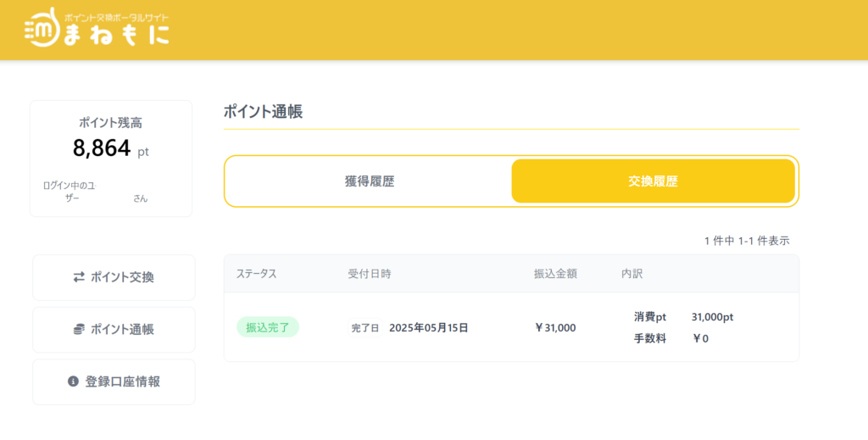Screen dimensions: 868x440
Task: Open the 登録口座情報 sidebar button
Action: (x=114, y=382)
